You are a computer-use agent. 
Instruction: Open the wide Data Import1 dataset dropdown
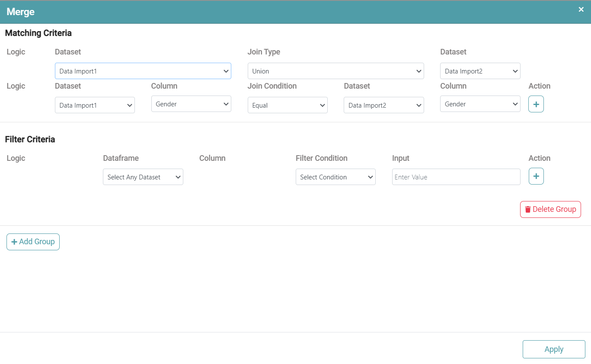click(x=143, y=71)
